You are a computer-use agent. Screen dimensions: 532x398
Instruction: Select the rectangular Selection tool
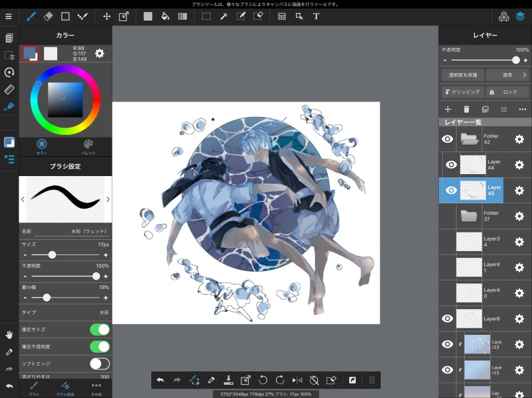coord(206,16)
